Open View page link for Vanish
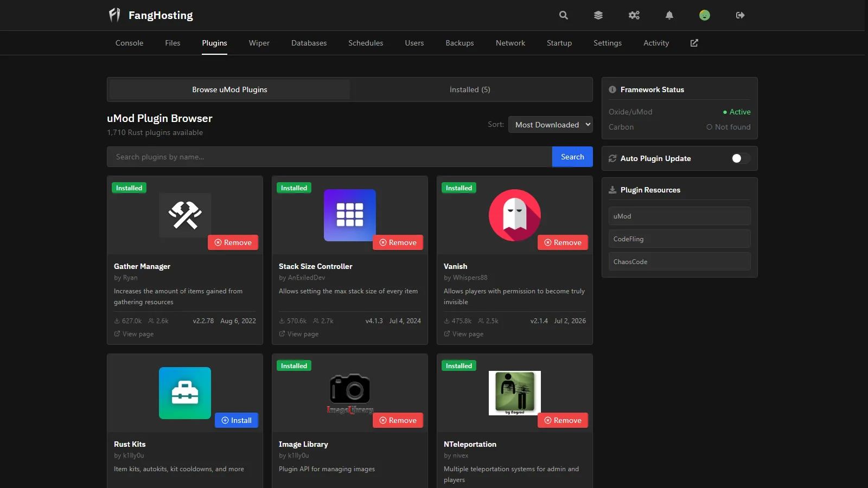Screen dimensions: 868x488 click(x=464, y=334)
